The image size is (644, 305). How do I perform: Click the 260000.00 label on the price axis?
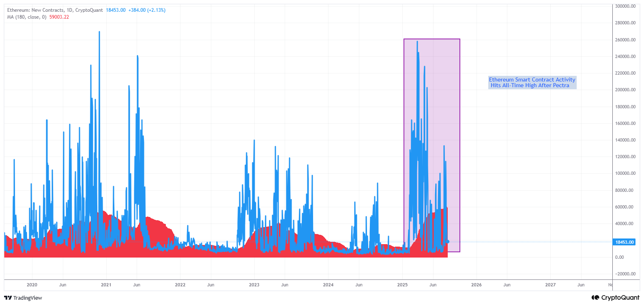tap(625, 40)
